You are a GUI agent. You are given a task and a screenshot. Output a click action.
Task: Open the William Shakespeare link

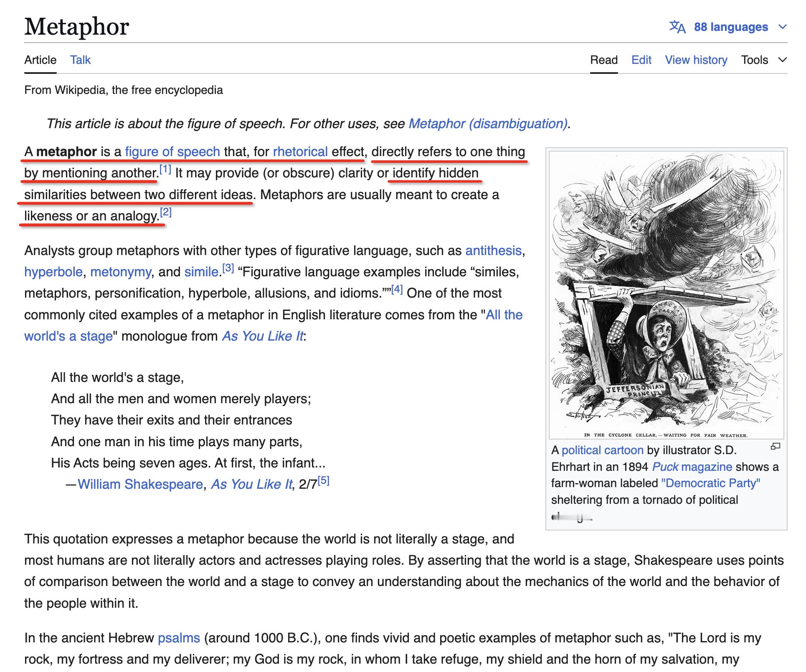140,484
